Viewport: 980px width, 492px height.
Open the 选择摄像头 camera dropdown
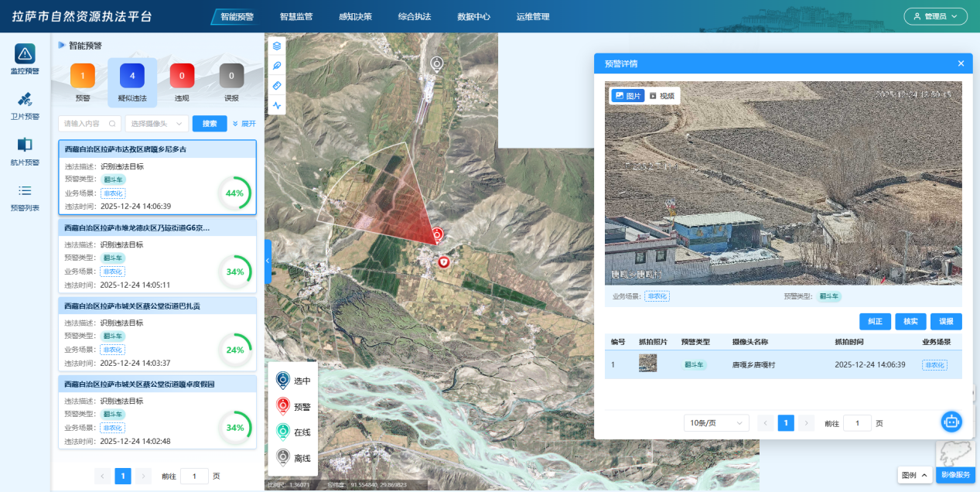[x=156, y=124]
